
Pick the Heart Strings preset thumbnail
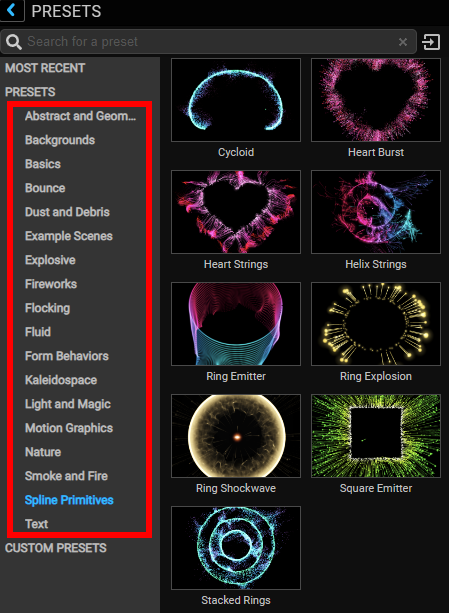click(236, 212)
